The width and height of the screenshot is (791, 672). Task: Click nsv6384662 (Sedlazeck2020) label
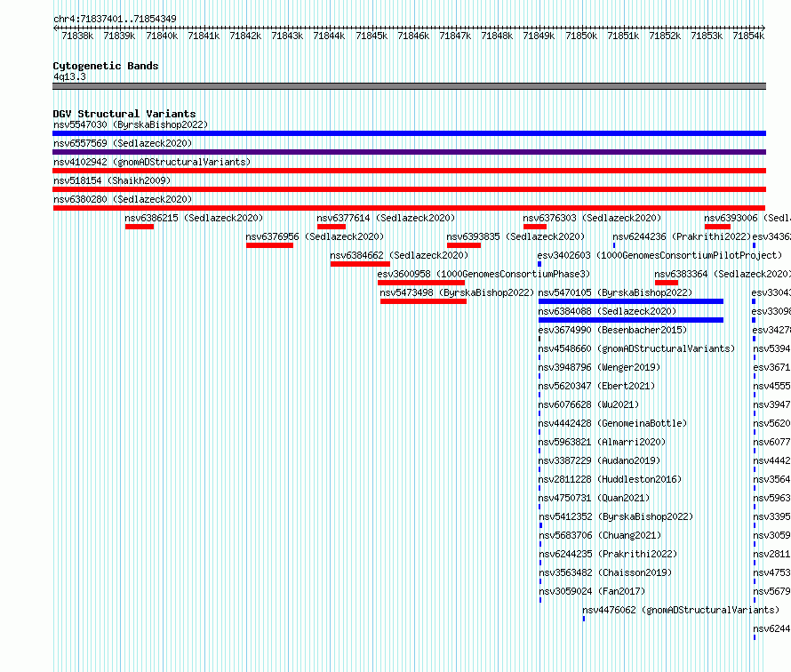(x=399, y=255)
